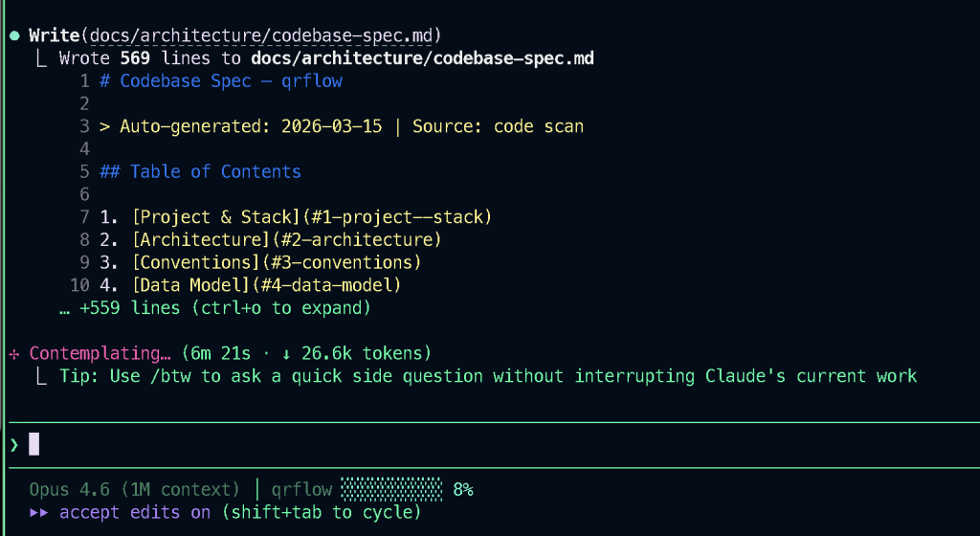Expand the +559 hidden lines
The image size is (980, 536).
coord(214,308)
